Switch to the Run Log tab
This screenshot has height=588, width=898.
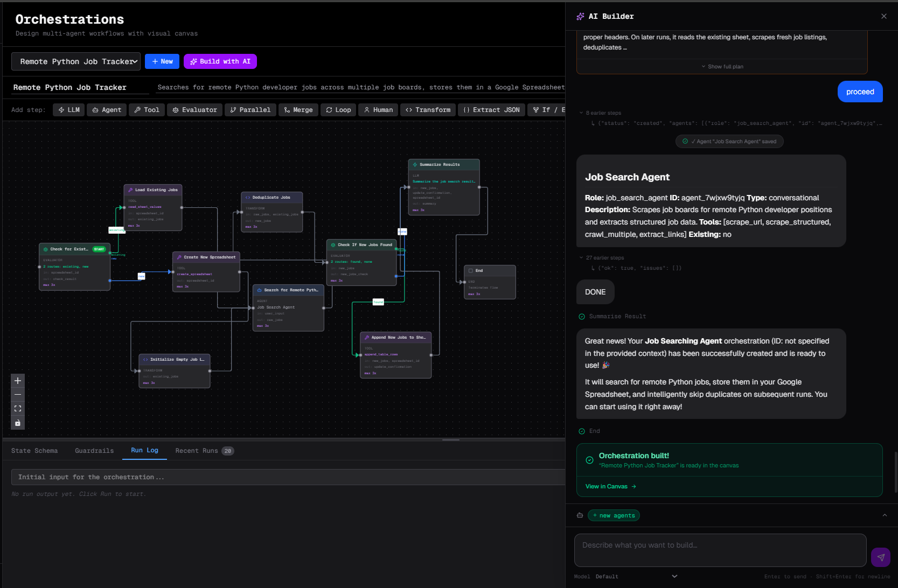point(144,450)
